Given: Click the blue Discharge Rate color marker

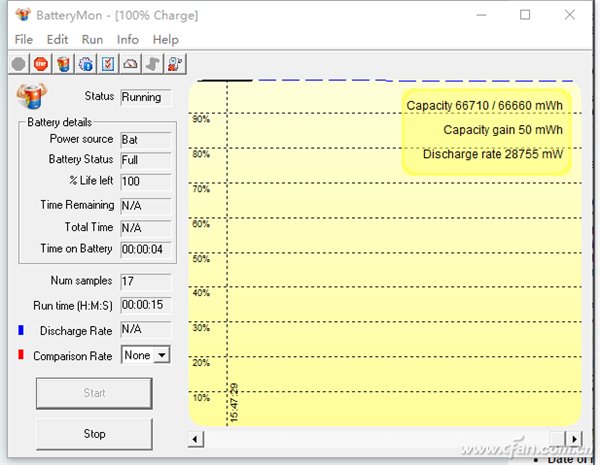Looking at the screenshot, I should coord(21,330).
